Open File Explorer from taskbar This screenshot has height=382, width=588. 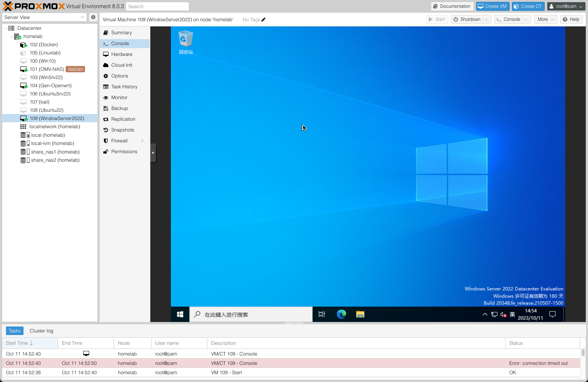(x=360, y=315)
